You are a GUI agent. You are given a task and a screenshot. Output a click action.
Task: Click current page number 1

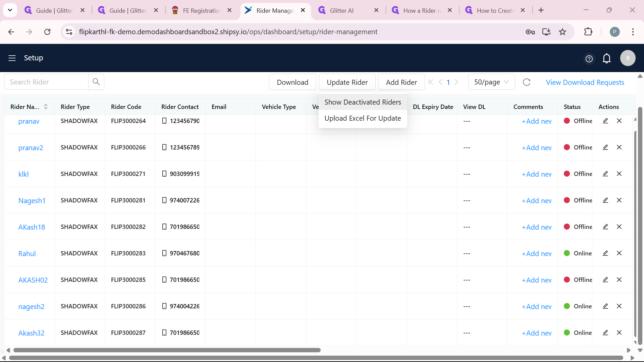pyautogui.click(x=448, y=82)
